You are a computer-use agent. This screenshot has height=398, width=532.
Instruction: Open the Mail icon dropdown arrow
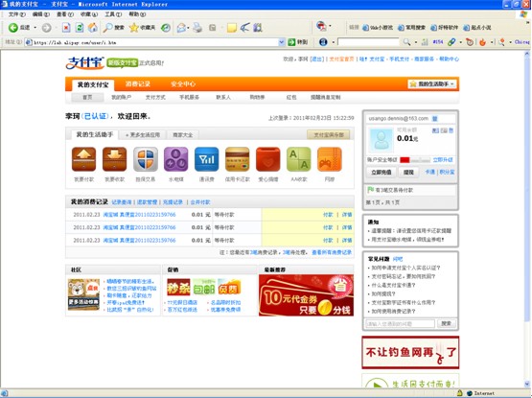click(x=188, y=28)
